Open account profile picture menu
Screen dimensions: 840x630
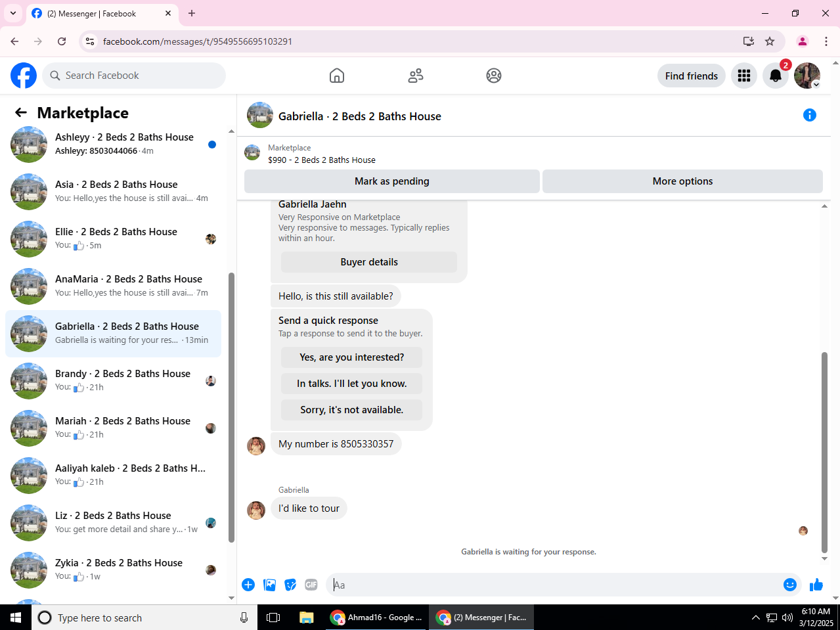[807, 76]
